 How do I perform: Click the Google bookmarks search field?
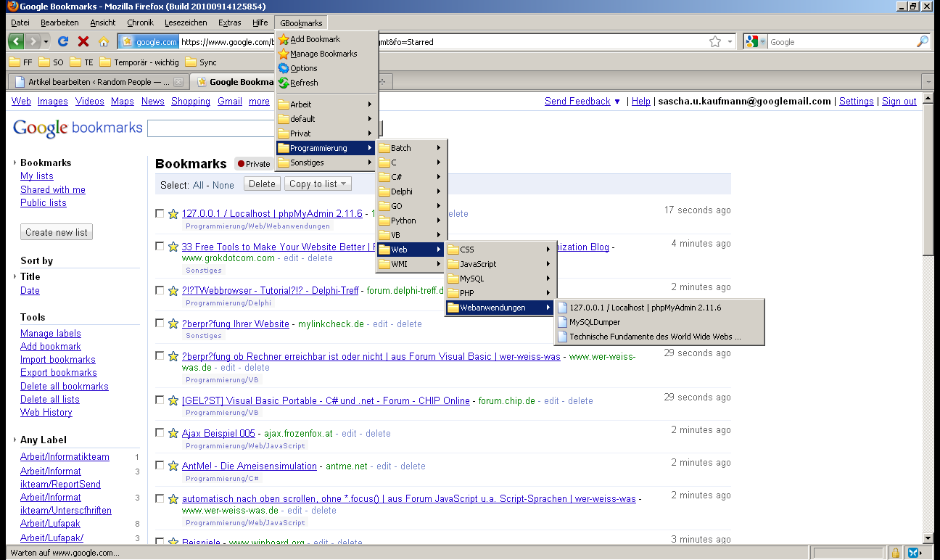(x=210, y=128)
